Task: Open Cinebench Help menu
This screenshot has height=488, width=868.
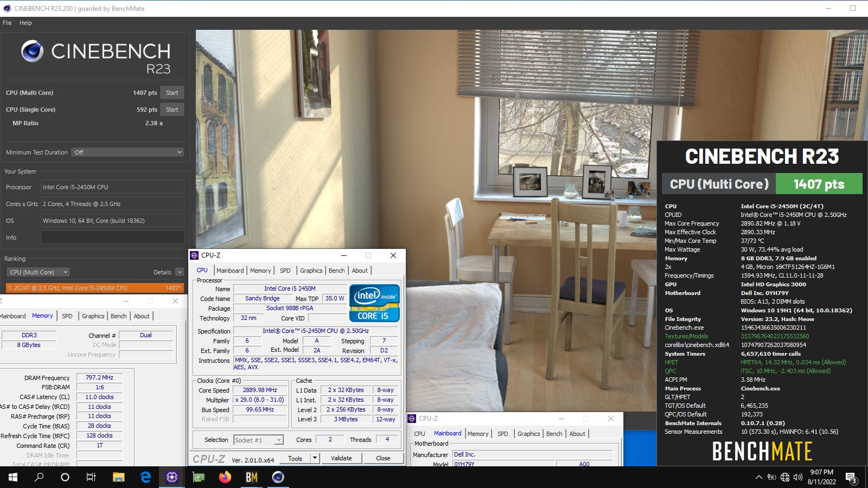Action: (25, 23)
